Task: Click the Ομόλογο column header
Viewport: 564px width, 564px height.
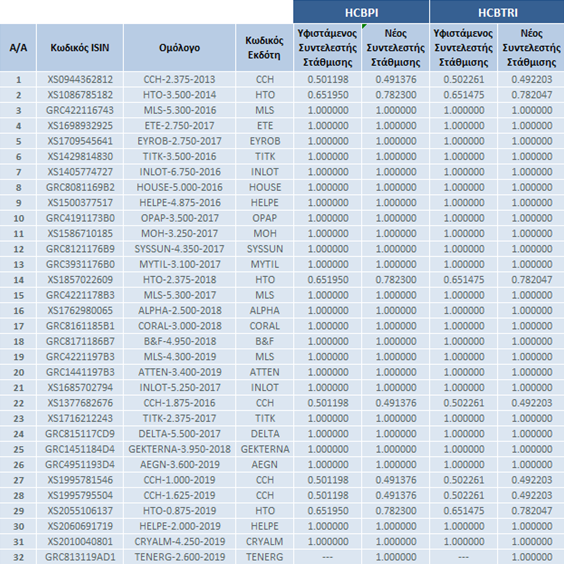Action: coord(179,47)
